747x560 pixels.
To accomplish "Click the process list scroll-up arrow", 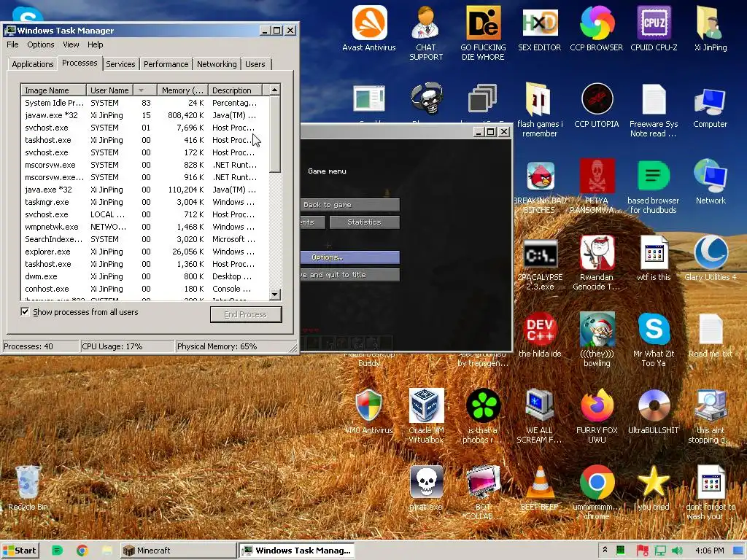I will point(275,90).
